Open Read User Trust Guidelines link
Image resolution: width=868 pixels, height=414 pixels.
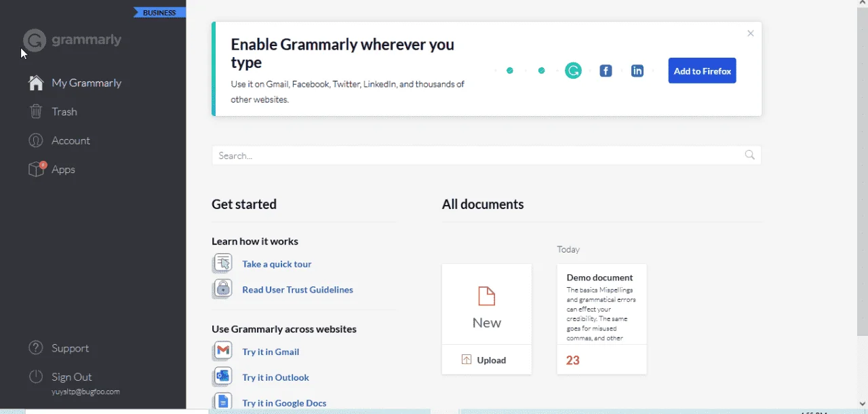point(298,290)
